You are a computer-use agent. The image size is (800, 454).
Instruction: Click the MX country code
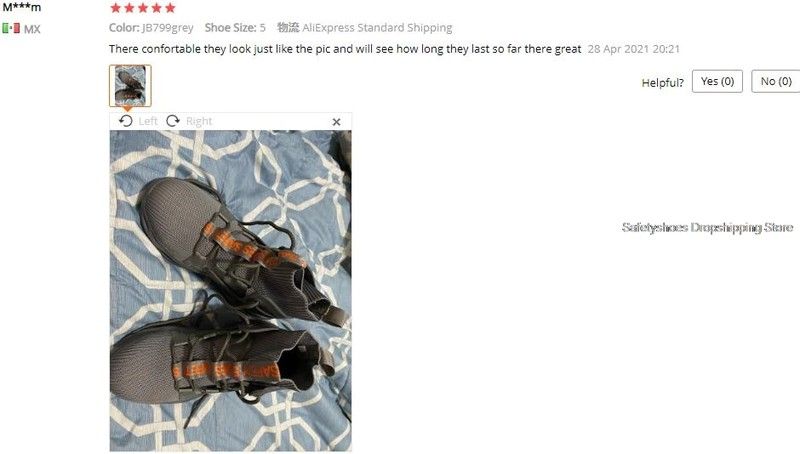pos(32,29)
